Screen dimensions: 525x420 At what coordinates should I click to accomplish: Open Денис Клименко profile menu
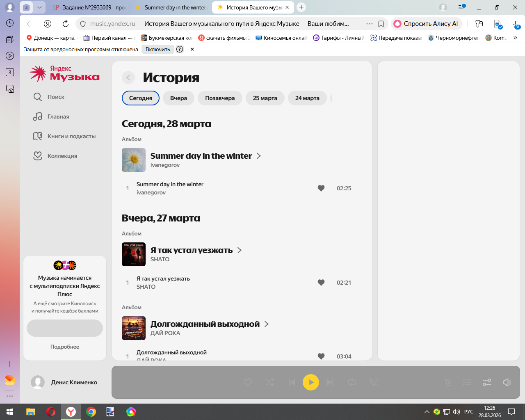(64, 382)
